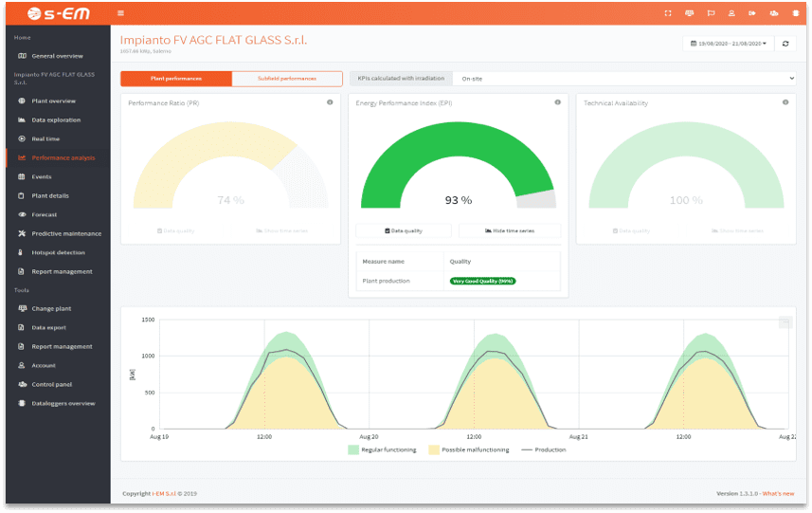The height and width of the screenshot is (513, 812).
Task: Toggle the hamburger sidebar menu
Action: 120,13
